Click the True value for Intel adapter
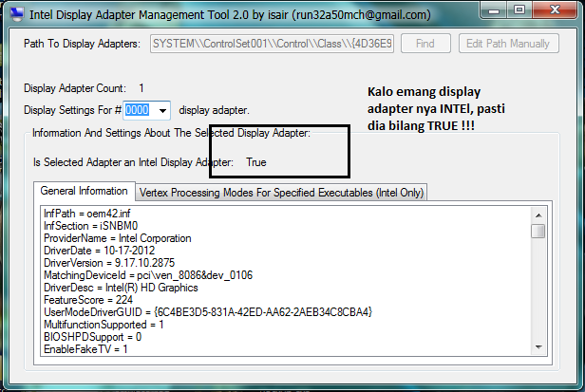This screenshot has width=585, height=392. tap(256, 162)
